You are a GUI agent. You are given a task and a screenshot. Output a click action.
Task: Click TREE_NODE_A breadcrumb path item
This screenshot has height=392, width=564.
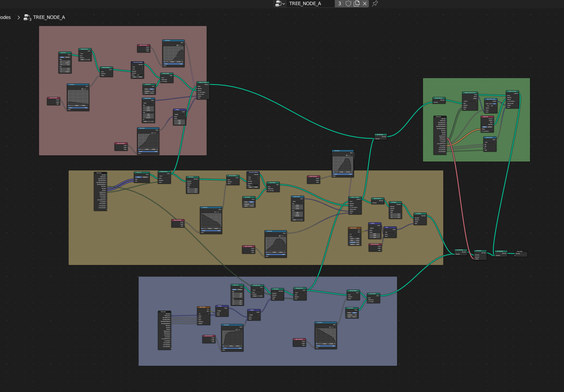(49, 17)
